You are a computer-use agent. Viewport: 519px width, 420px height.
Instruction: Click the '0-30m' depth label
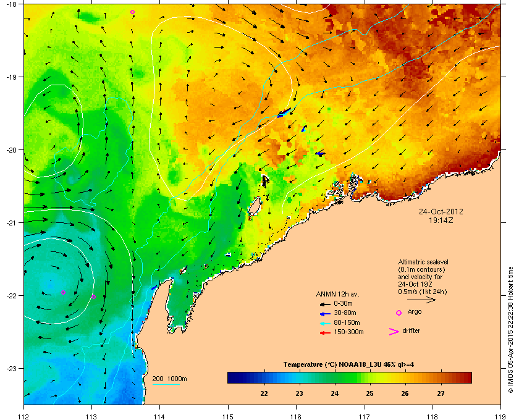coord(344,303)
